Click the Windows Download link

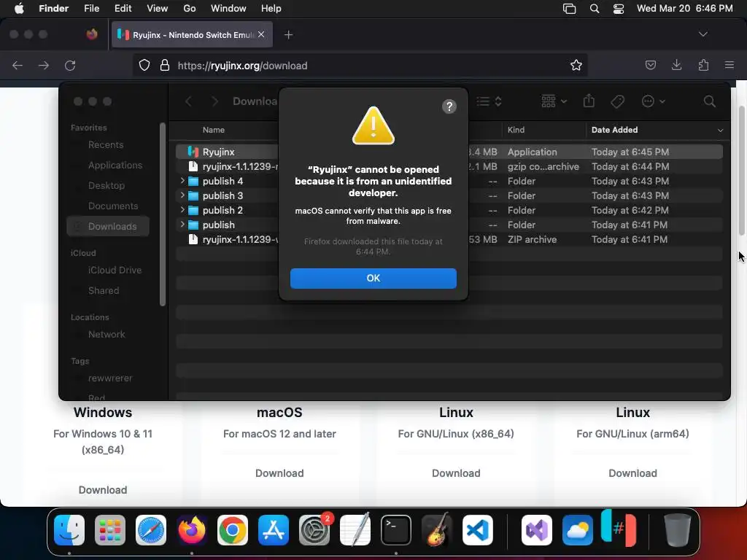(x=103, y=490)
